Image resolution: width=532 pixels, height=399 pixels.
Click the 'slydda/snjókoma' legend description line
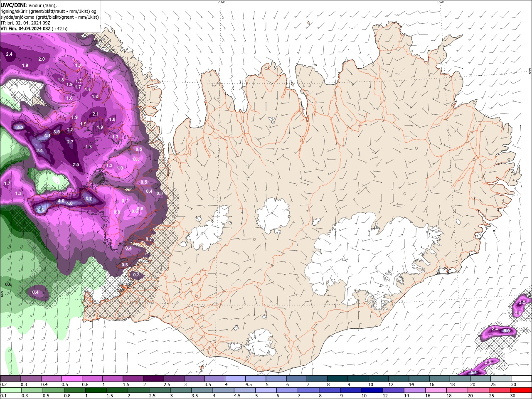pos(49,17)
